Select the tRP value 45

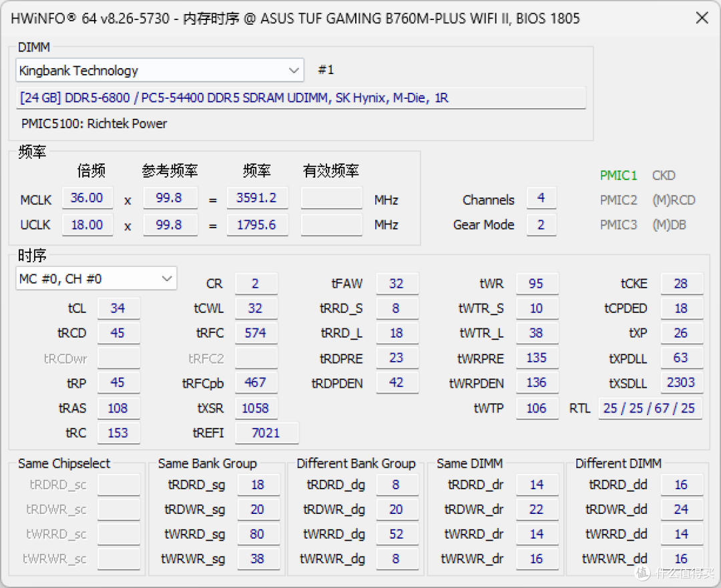[x=118, y=382]
